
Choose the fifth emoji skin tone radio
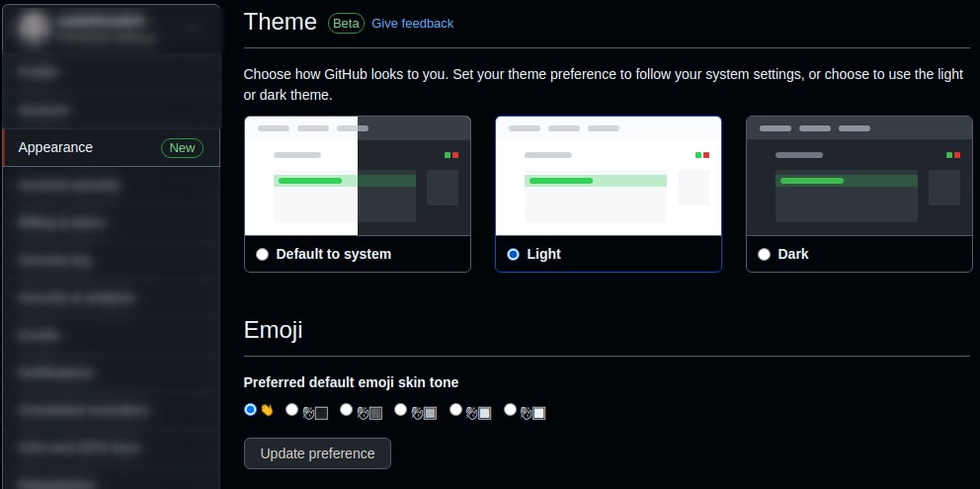point(455,410)
